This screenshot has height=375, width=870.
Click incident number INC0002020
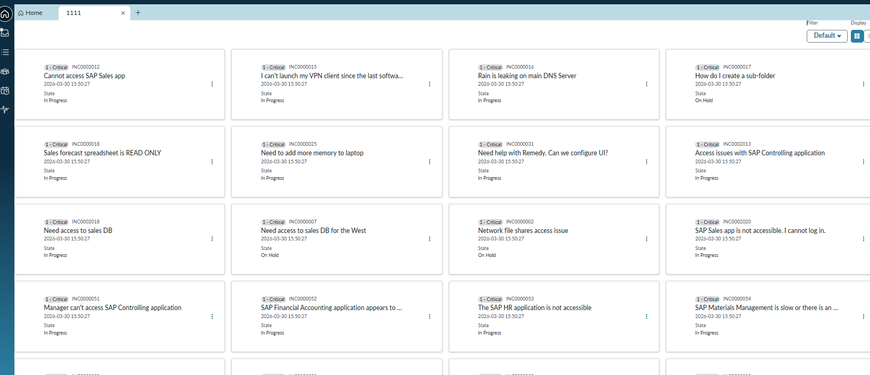pyautogui.click(x=737, y=221)
